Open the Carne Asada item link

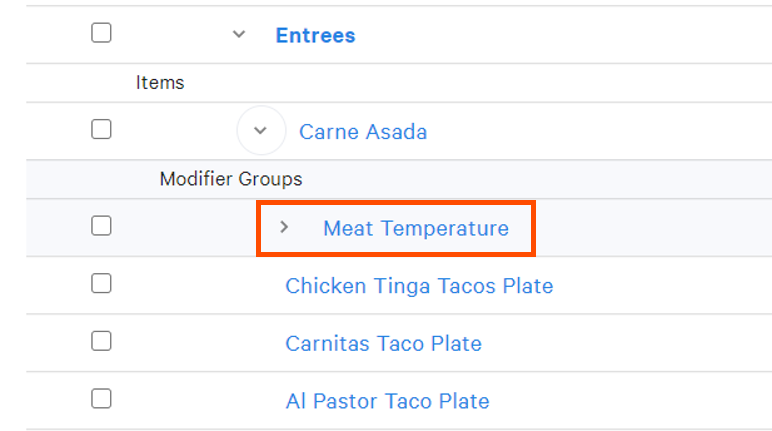(363, 132)
